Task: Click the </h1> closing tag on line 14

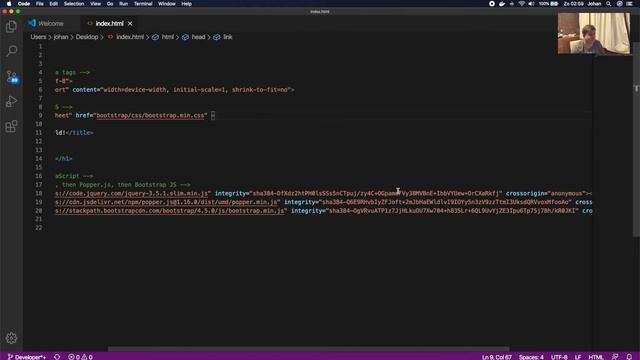Action: coord(64,159)
